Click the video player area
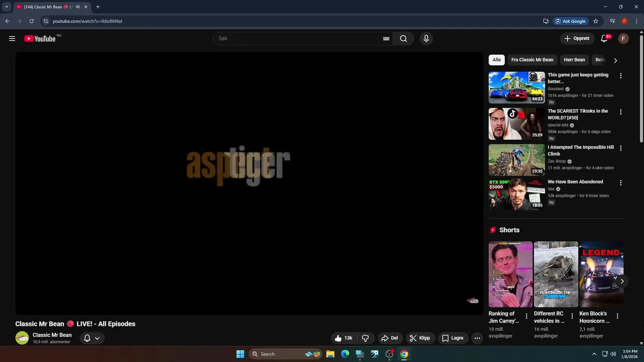 [249, 184]
